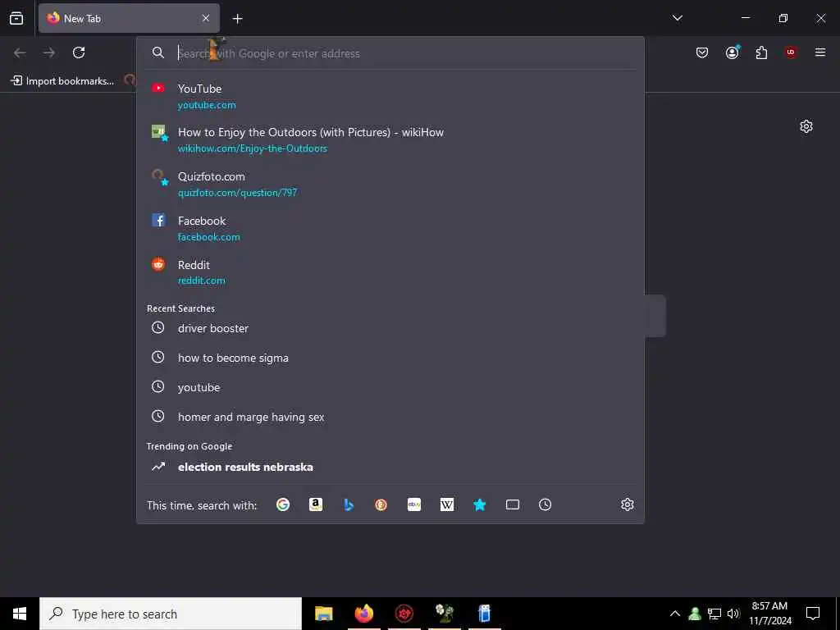Go back one page
Viewport: 840px width, 630px height.
20,52
